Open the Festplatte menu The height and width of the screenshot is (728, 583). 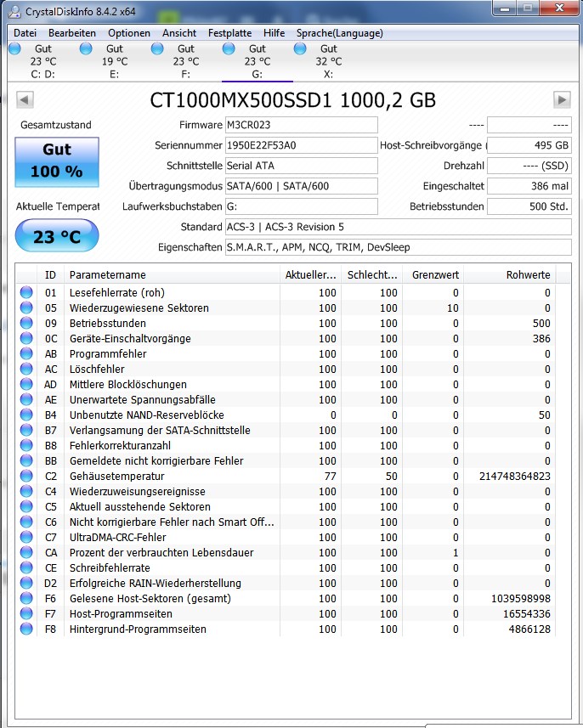[x=230, y=33]
